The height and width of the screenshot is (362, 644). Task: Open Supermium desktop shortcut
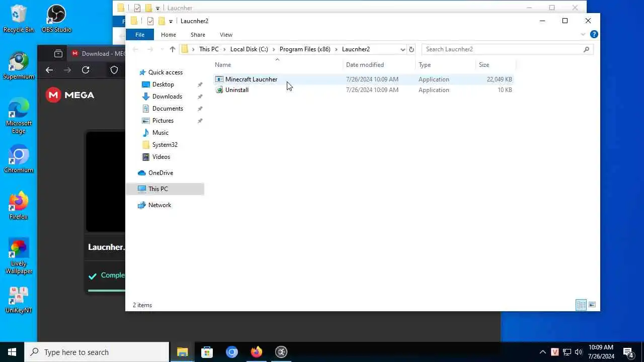point(19,65)
